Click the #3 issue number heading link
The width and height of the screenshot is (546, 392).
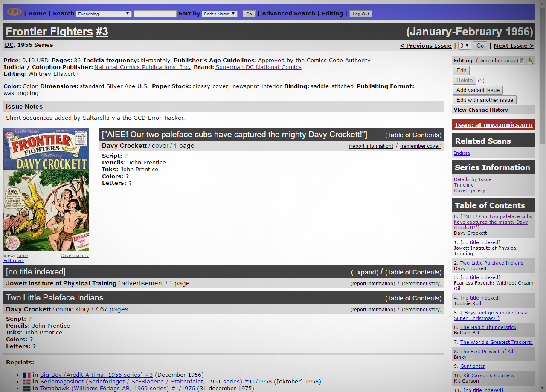tap(102, 32)
